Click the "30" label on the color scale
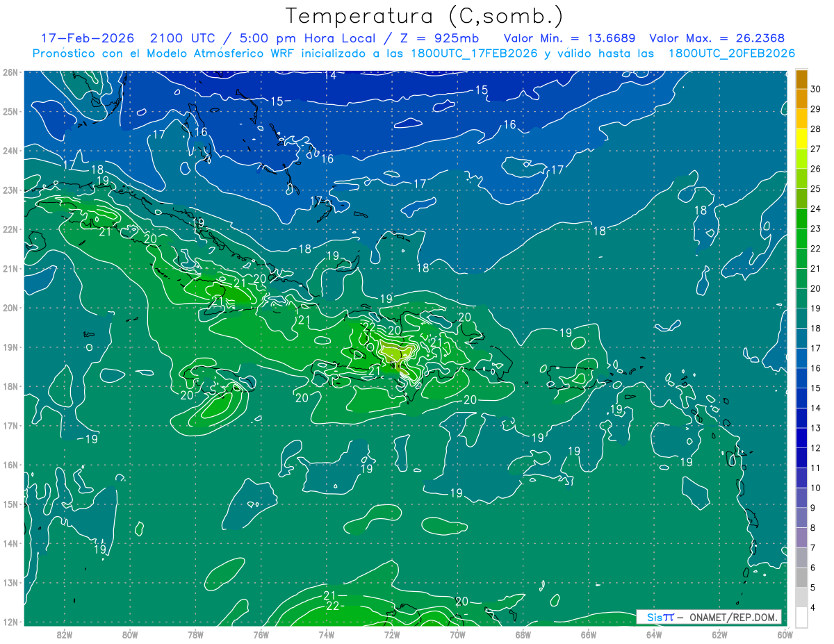Screen dimensions: 834x644 tap(816, 89)
